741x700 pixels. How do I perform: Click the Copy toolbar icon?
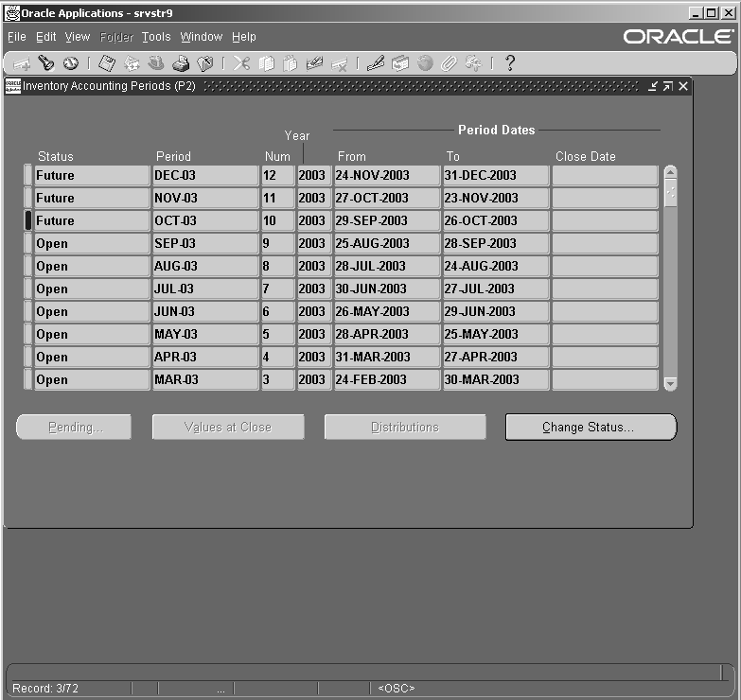coord(266,62)
